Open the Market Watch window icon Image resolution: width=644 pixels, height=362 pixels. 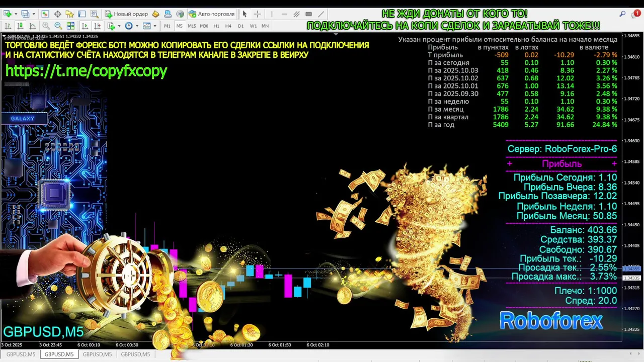pyautogui.click(x=45, y=14)
